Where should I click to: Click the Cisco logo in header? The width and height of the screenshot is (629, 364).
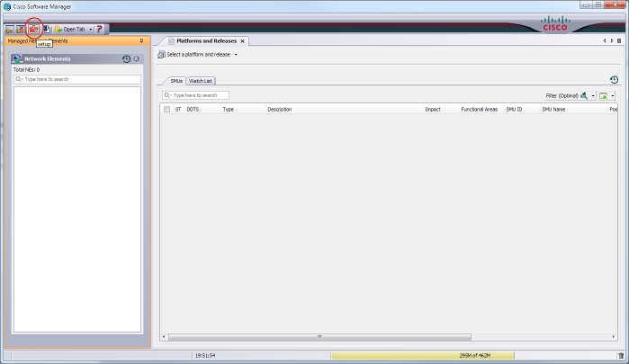[x=555, y=23]
